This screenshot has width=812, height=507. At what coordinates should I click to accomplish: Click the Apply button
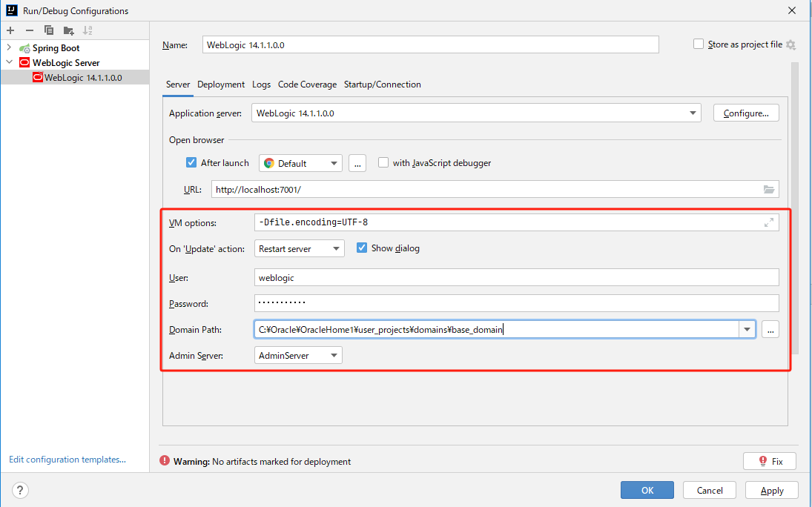tap(772, 490)
